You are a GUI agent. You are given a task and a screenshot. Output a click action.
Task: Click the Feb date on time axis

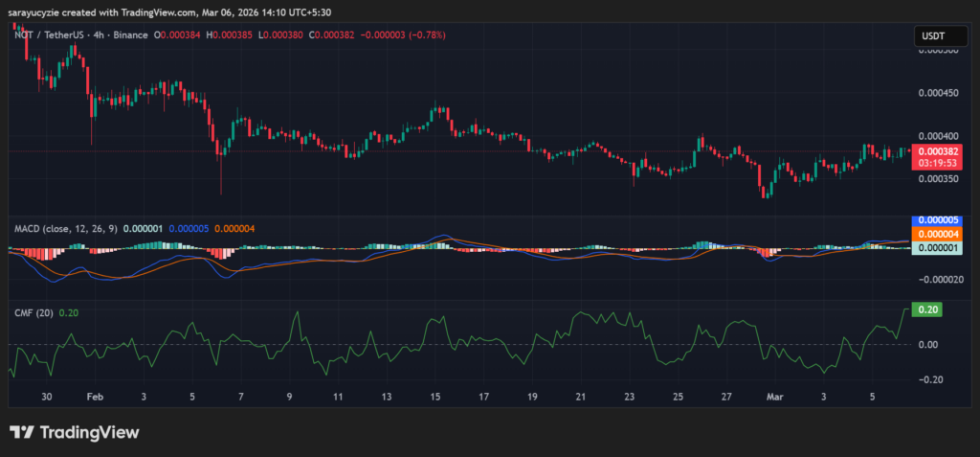pyautogui.click(x=94, y=395)
